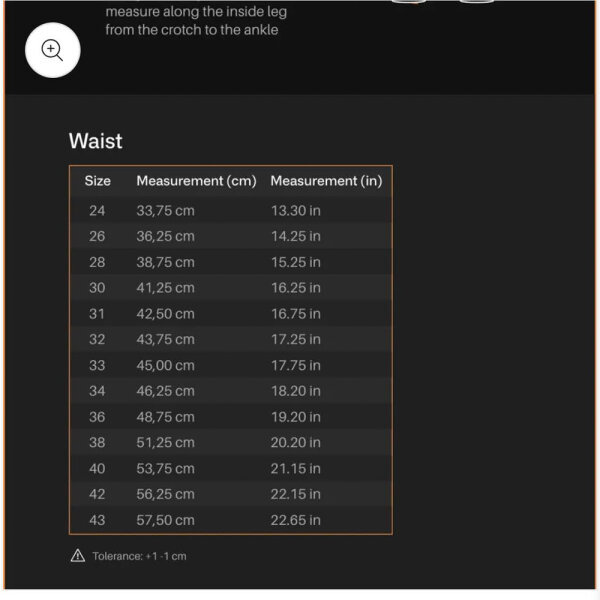Click the 36,25 cm measurement cell
The width and height of the screenshot is (600, 600).
(x=165, y=237)
